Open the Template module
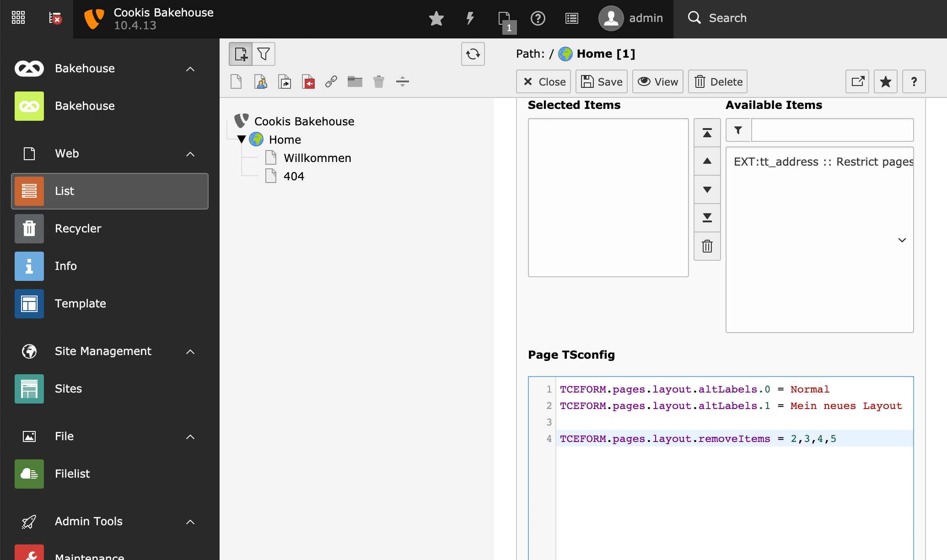The image size is (947, 560). (80, 303)
